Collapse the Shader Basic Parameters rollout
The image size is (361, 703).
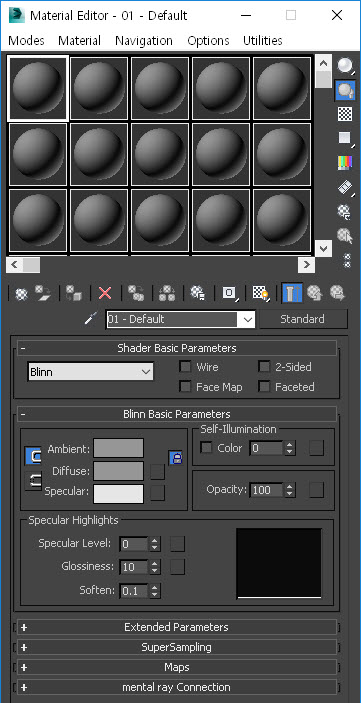pos(177,348)
